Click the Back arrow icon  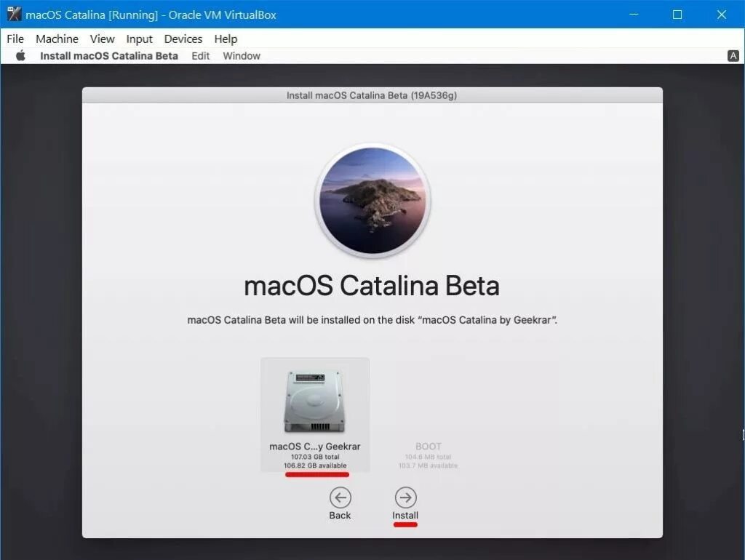(x=340, y=497)
